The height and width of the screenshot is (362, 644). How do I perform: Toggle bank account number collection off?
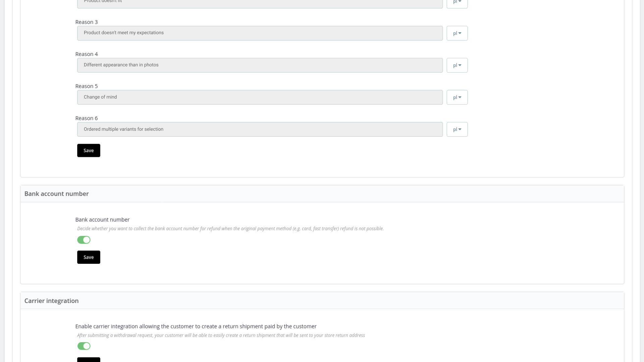point(84,240)
